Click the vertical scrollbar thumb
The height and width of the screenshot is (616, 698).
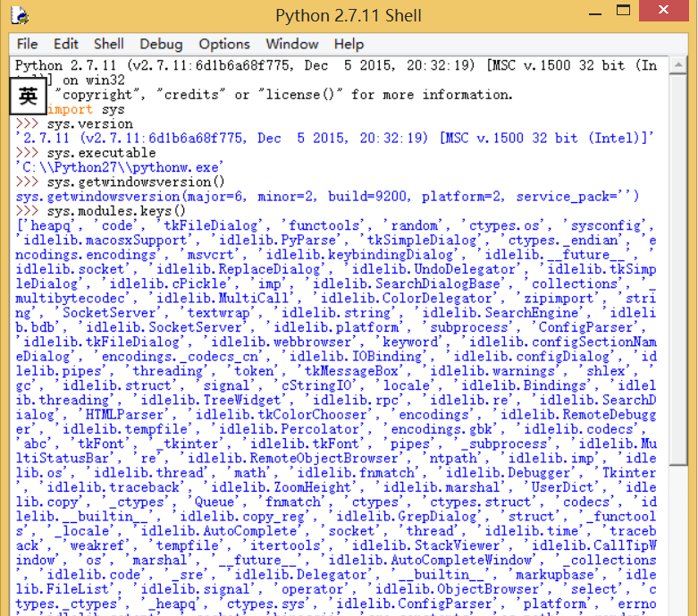678,271
